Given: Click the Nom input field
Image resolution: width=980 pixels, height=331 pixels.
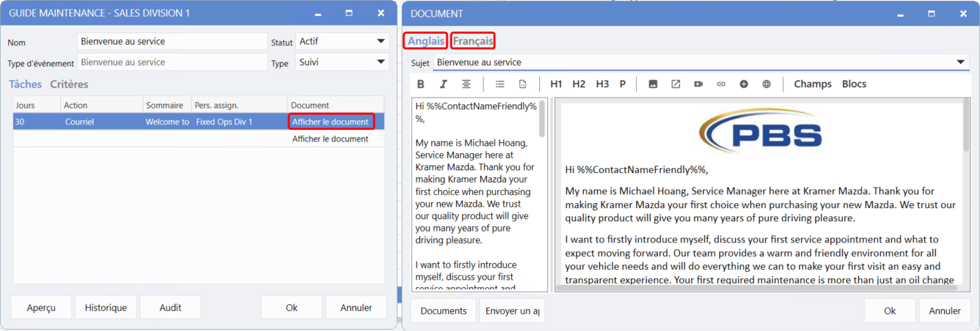Looking at the screenshot, I should click(x=172, y=41).
